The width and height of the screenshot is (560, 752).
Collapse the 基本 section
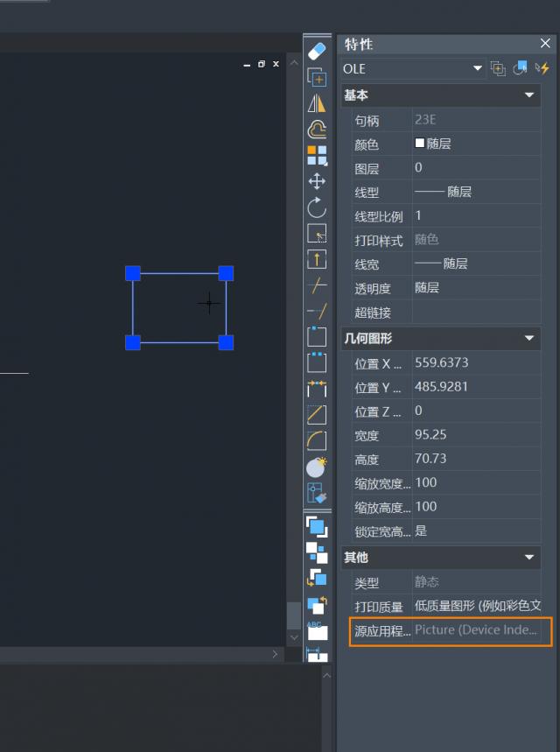(x=528, y=95)
